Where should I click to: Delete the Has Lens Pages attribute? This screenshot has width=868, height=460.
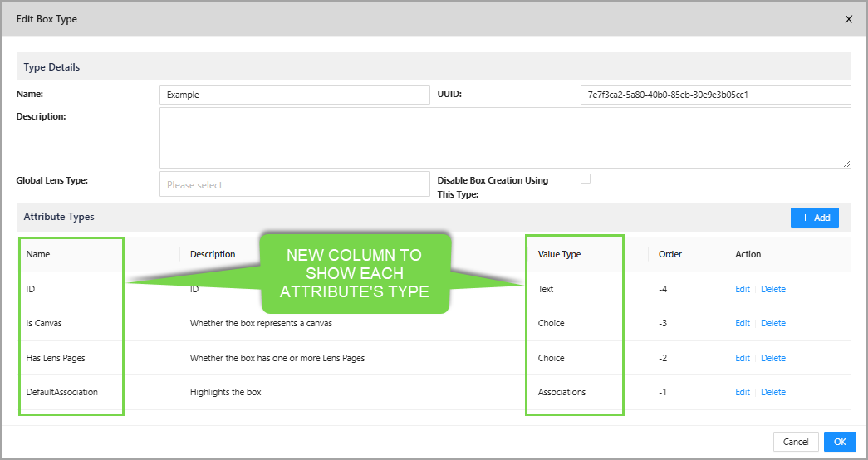coord(772,358)
